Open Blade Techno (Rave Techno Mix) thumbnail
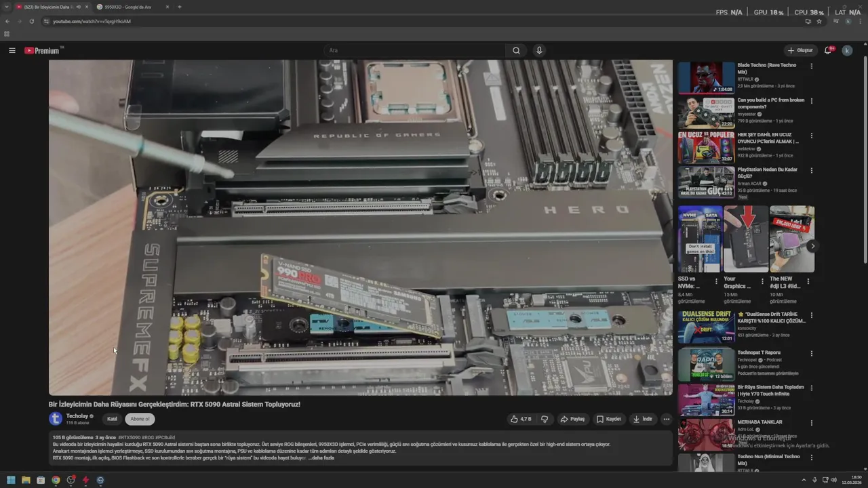Screen dimensions: 868x488 point(706,77)
